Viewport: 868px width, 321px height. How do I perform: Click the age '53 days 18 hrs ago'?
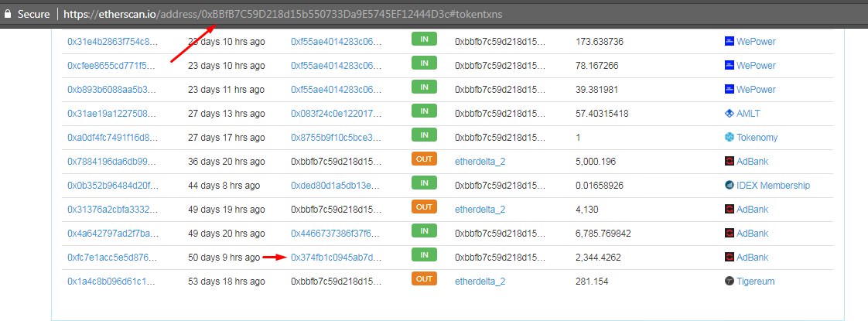tap(227, 282)
